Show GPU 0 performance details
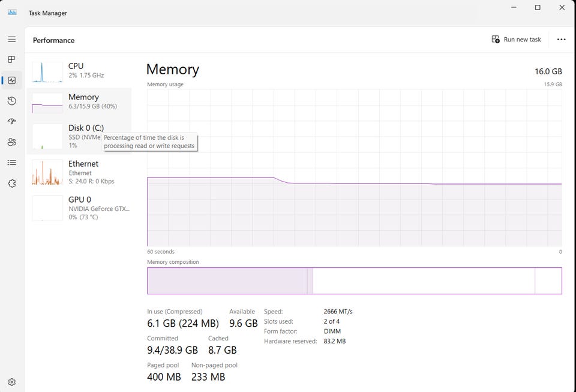576x392 pixels. tap(79, 207)
